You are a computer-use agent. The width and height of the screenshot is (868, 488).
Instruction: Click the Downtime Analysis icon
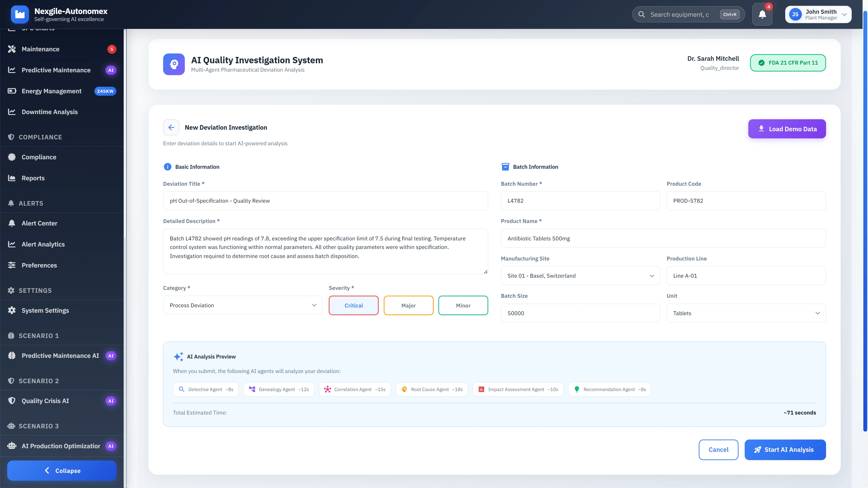click(12, 112)
